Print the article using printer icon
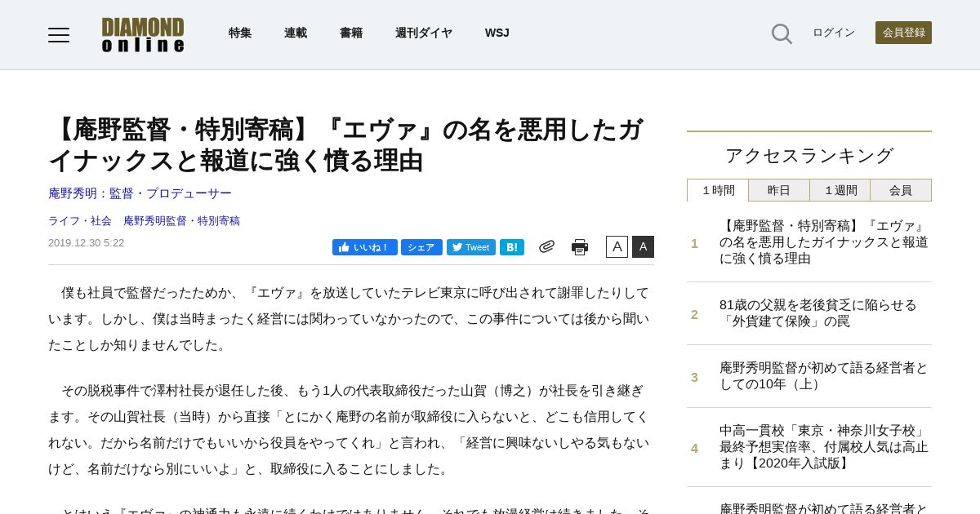 click(580, 247)
